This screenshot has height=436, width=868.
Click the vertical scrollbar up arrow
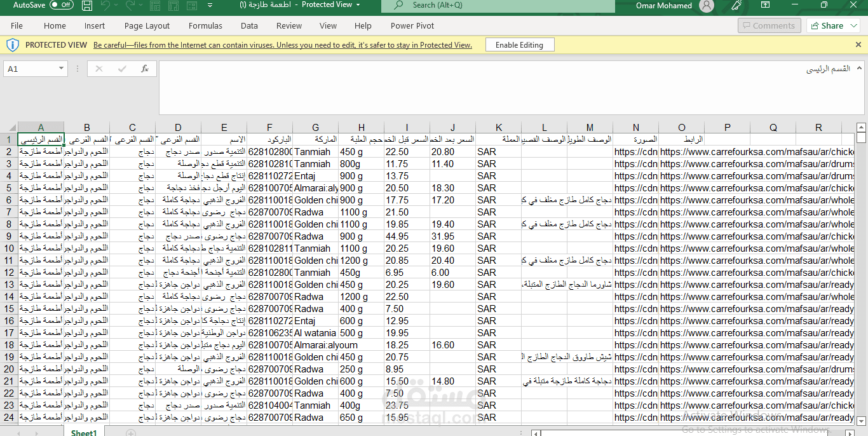pos(861,128)
